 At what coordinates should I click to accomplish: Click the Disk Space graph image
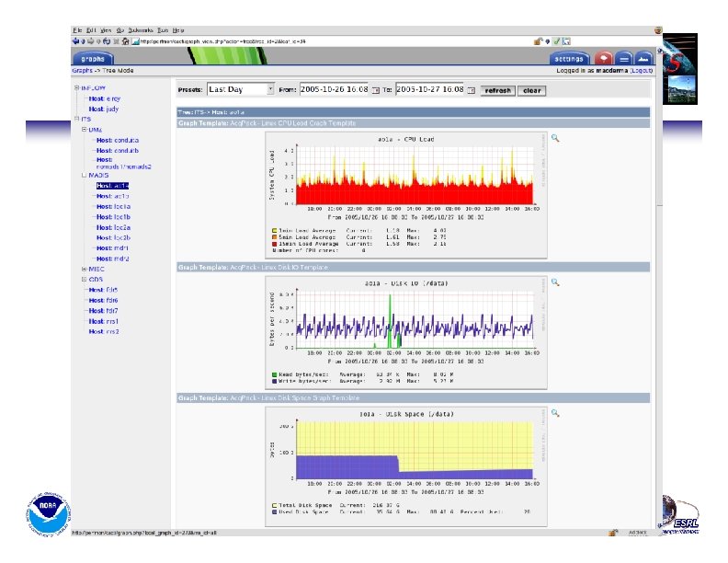[405, 466]
